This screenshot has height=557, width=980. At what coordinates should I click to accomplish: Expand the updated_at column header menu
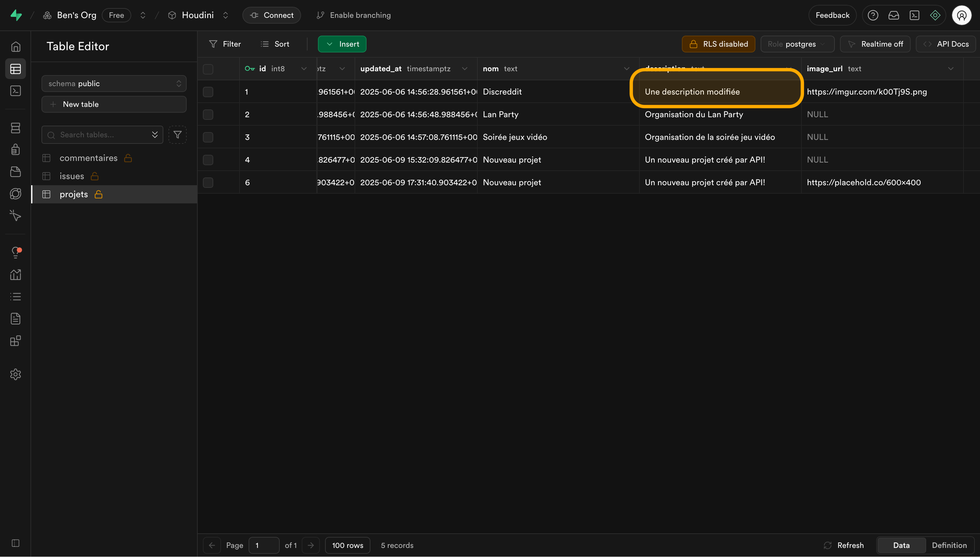[x=465, y=69]
